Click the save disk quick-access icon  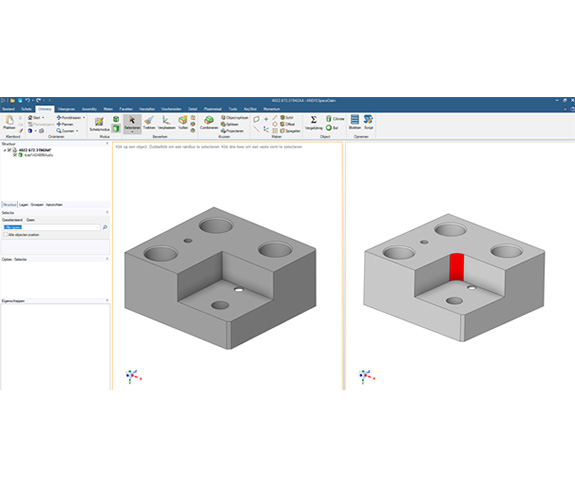point(20,100)
